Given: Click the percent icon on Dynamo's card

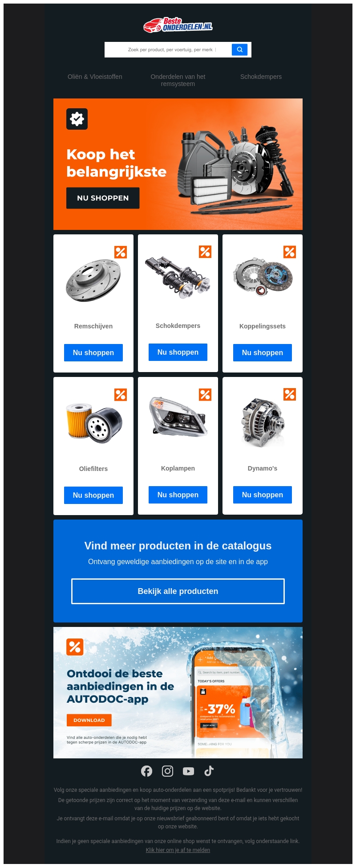Looking at the screenshot, I should click(x=290, y=394).
